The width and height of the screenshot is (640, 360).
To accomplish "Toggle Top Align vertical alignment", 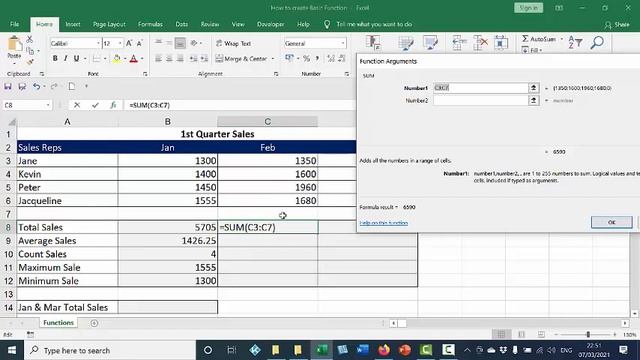I will click(158, 43).
